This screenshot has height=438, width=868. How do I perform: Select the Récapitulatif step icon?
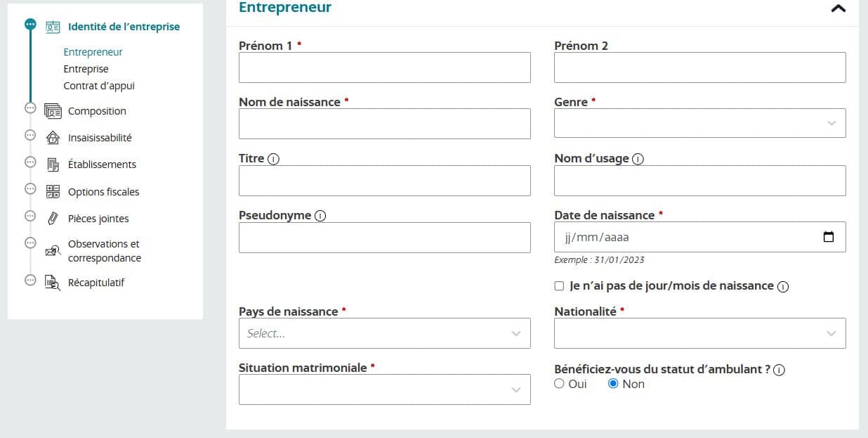point(53,282)
